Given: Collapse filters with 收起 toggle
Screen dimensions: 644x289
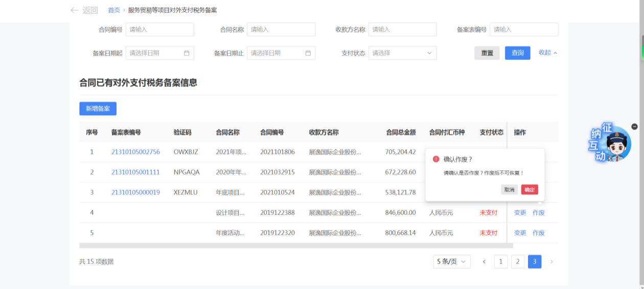Looking at the screenshot, I should [547, 53].
